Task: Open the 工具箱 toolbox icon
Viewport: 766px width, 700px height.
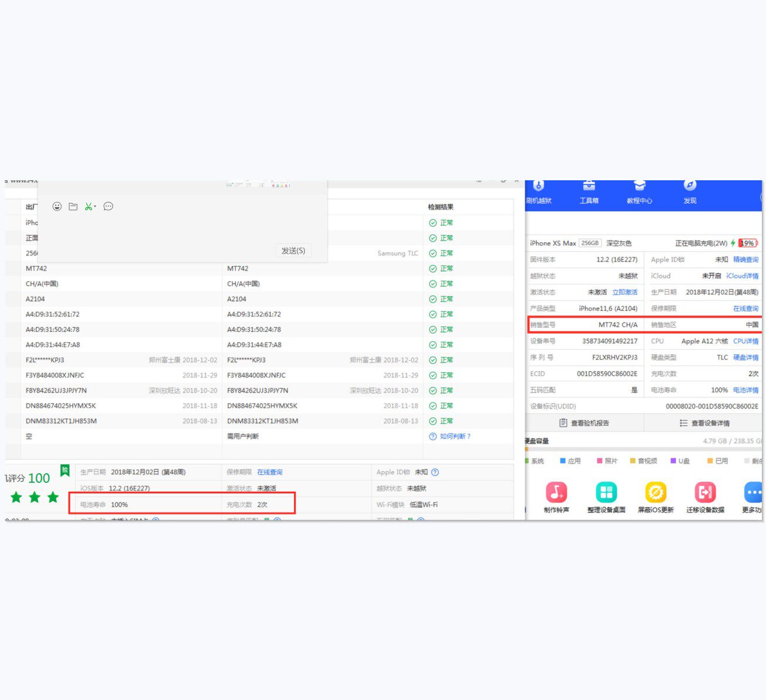Action: point(589,186)
